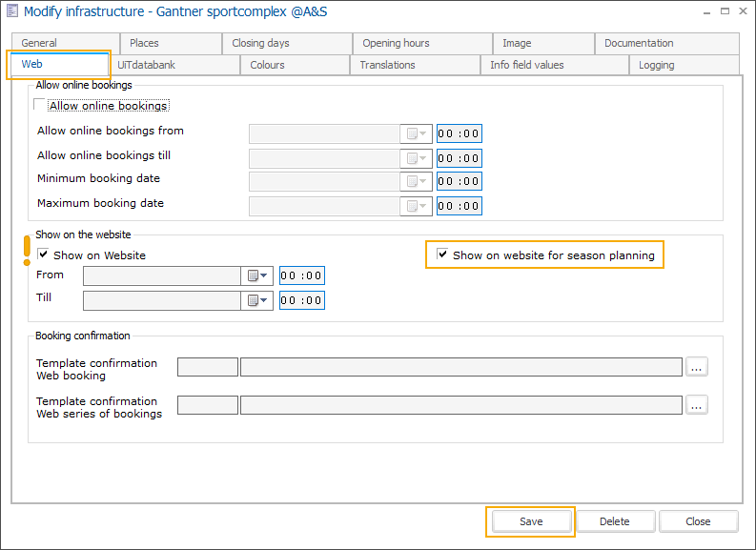The image size is (756, 550).
Task: Click the Delete button
Action: (615, 521)
